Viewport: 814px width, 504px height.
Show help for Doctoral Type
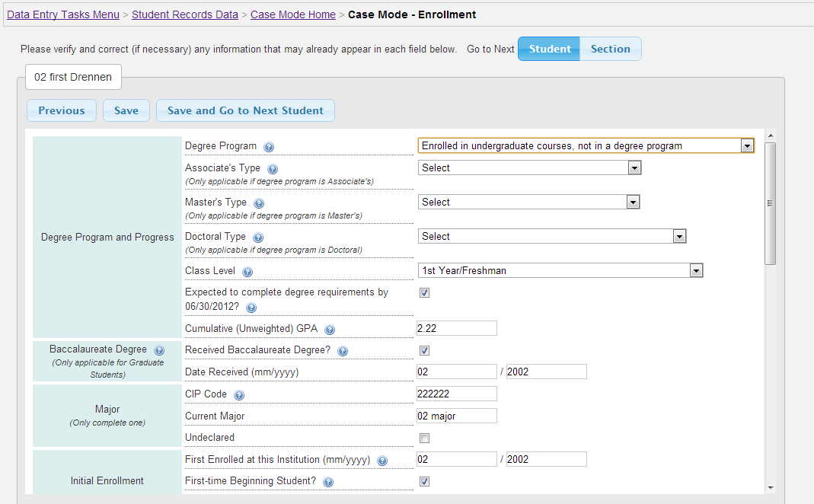(x=258, y=238)
